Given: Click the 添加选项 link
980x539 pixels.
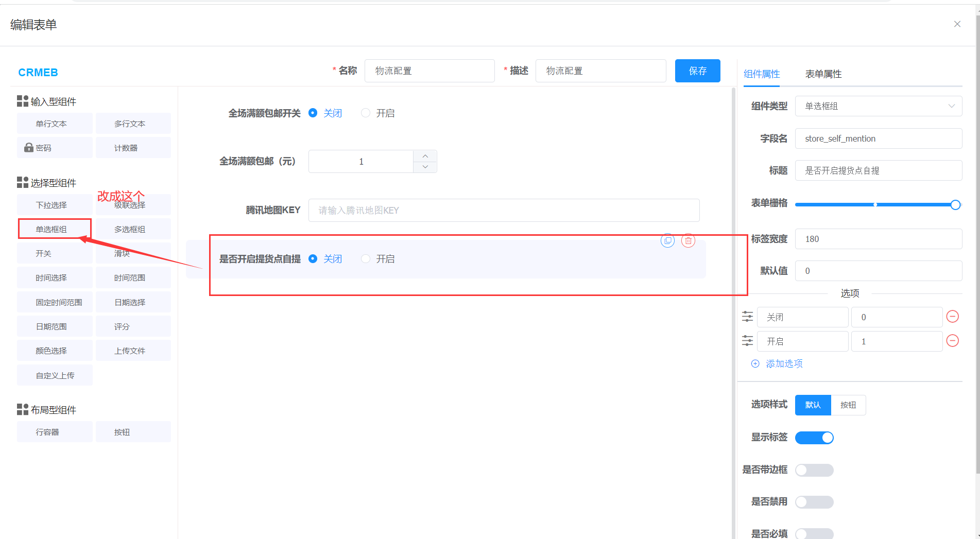Looking at the screenshot, I should [x=784, y=363].
